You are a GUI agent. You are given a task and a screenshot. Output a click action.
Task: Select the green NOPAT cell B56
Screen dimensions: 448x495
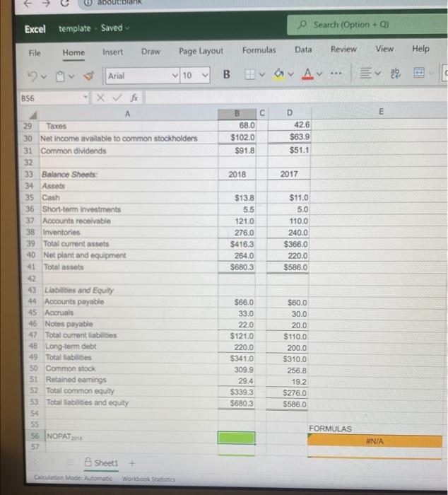coord(236,438)
